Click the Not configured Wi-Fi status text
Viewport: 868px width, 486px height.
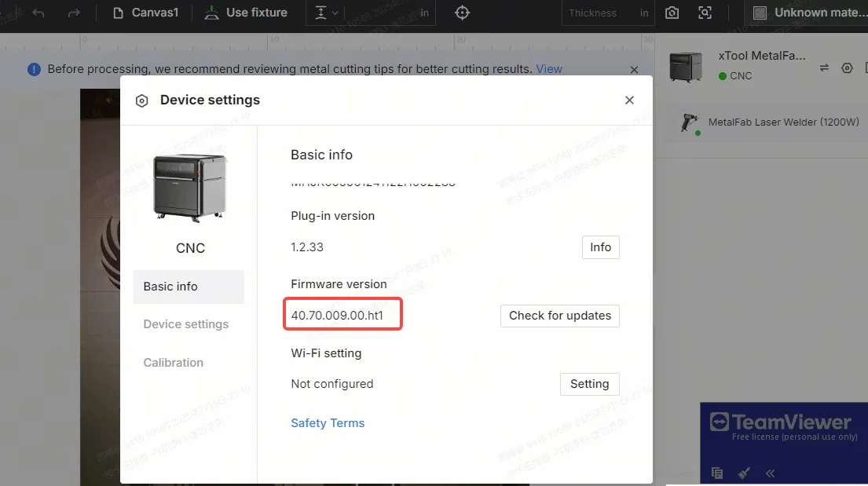332,384
